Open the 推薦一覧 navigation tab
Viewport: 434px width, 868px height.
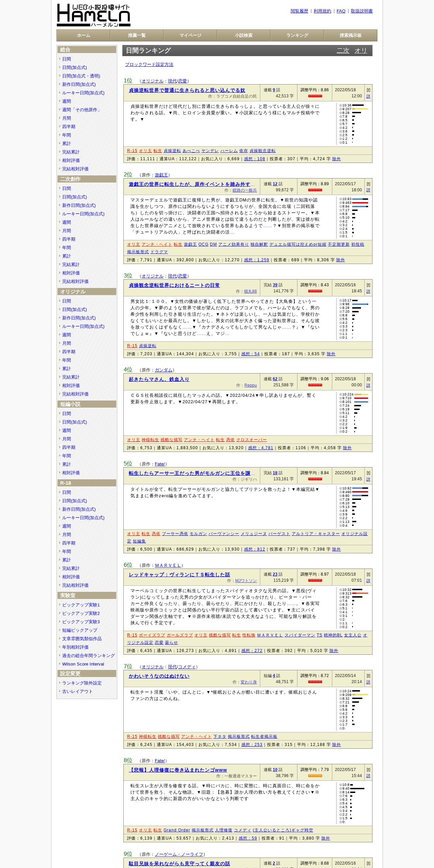point(137,35)
